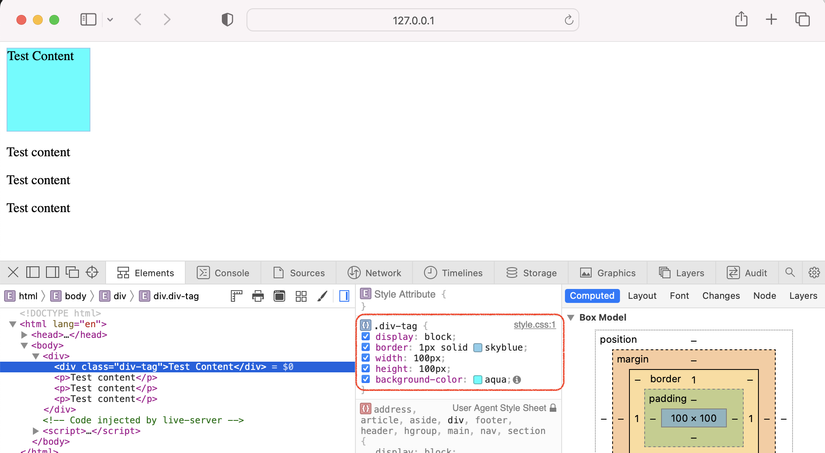The height and width of the screenshot is (453, 825).
Task: Select the Changes sidebar tab
Action: tap(721, 296)
